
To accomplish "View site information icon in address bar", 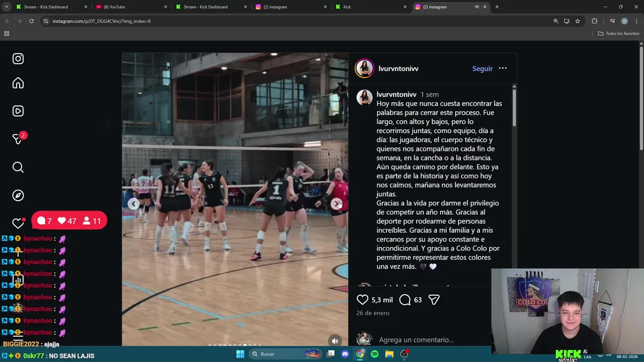I will click(x=45, y=21).
